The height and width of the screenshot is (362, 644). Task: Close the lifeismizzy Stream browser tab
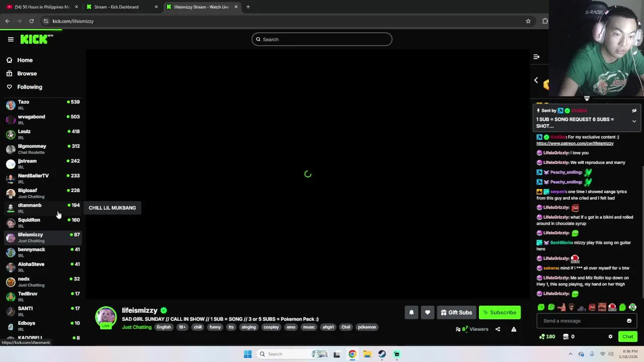coord(236,7)
